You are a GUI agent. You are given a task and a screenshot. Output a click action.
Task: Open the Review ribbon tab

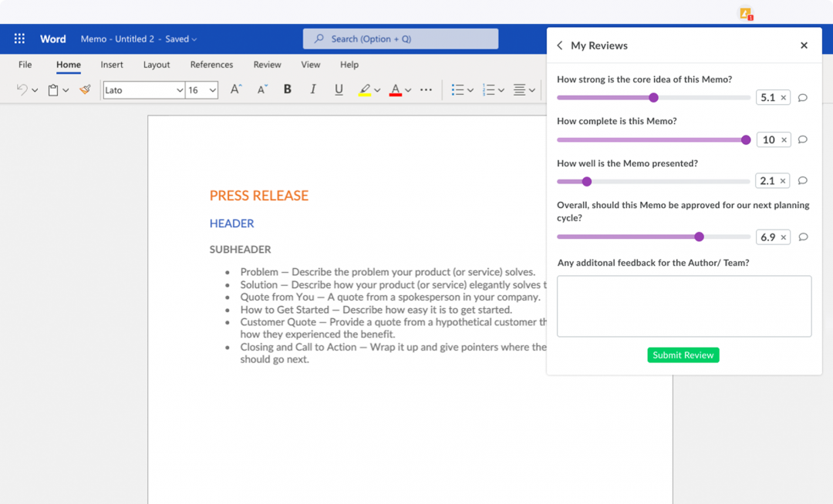tap(267, 65)
